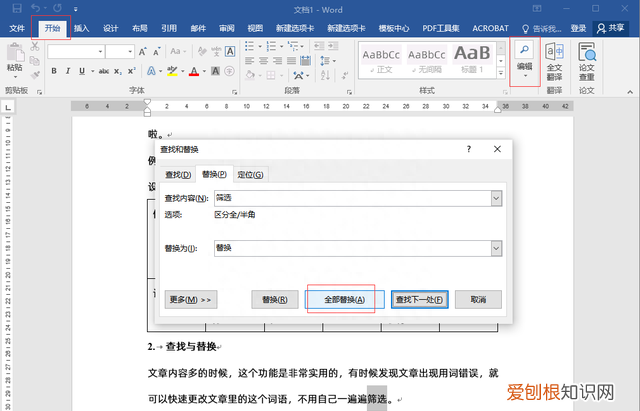Viewport: 640px width, 411px height.
Task: Click the 取消 Cancel button
Action: (x=478, y=300)
